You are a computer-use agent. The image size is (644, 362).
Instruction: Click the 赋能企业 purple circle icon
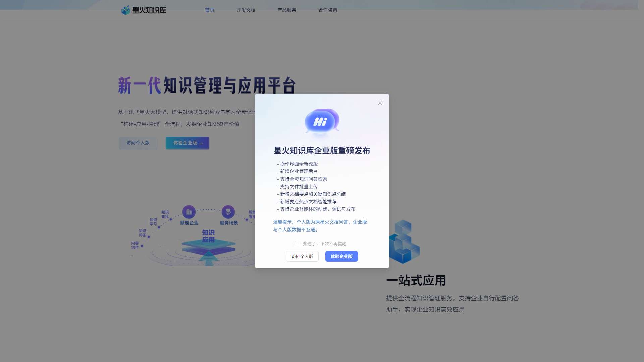189,212
